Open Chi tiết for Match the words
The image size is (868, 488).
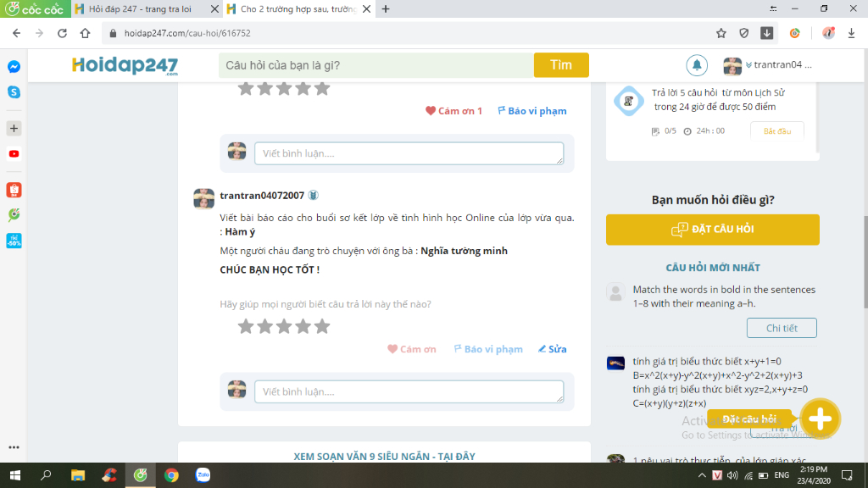coord(782,328)
